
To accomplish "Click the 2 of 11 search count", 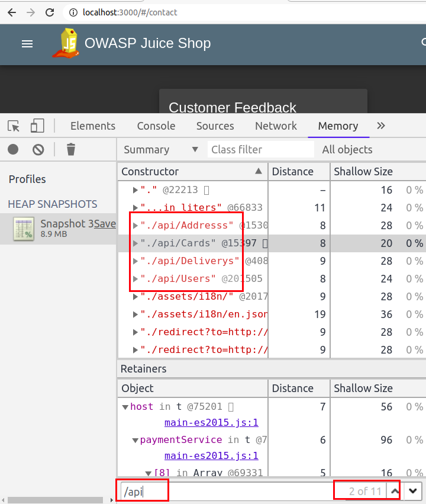I will (x=365, y=491).
